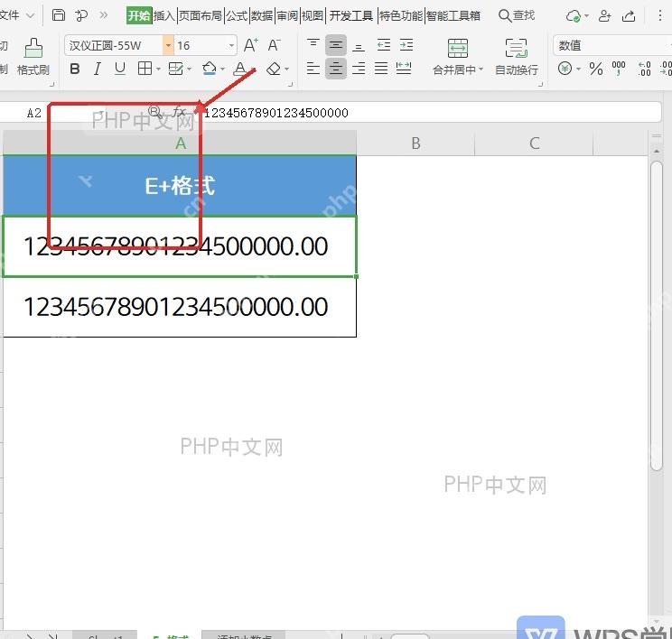Click formula bar value 12345678901234500000

[276, 113]
